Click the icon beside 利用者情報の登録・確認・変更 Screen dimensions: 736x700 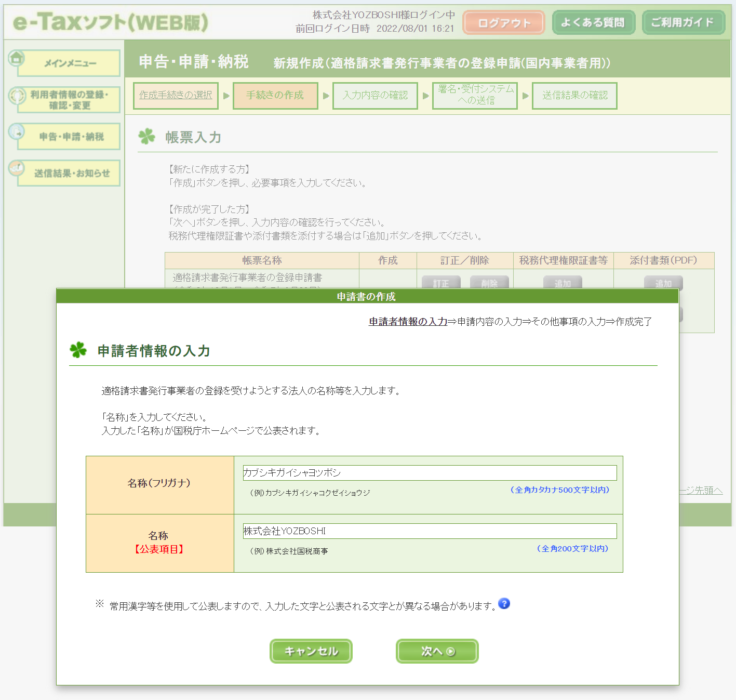tap(17, 95)
